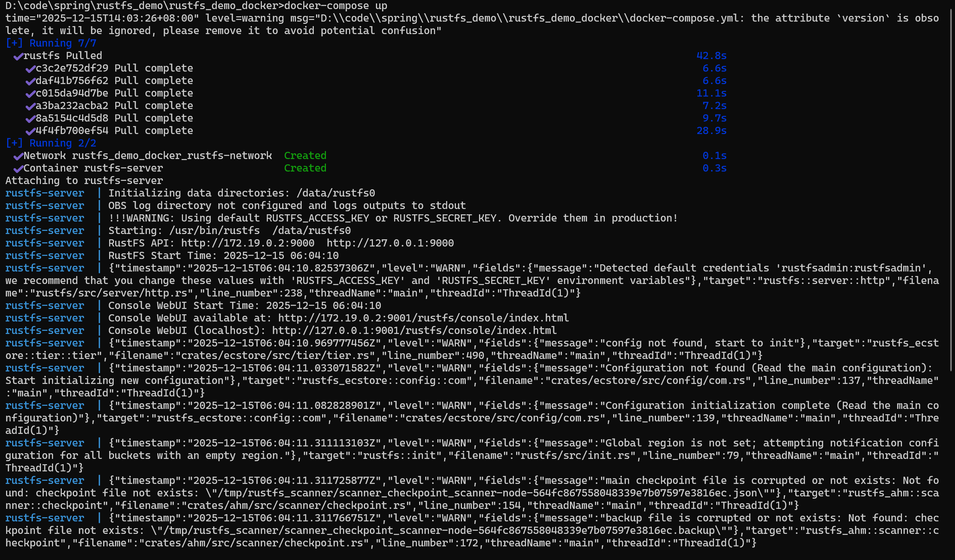Click the 'Detected default credentials' warning message

pos(472,281)
